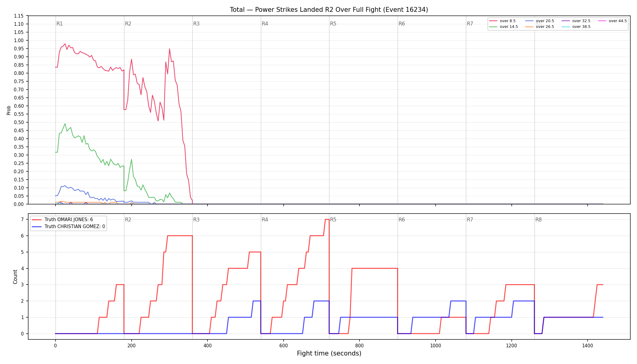Click the 1.00 tick on the Prob axis
Image resolution: width=637 pixels, height=364 pixels.
coord(19,40)
